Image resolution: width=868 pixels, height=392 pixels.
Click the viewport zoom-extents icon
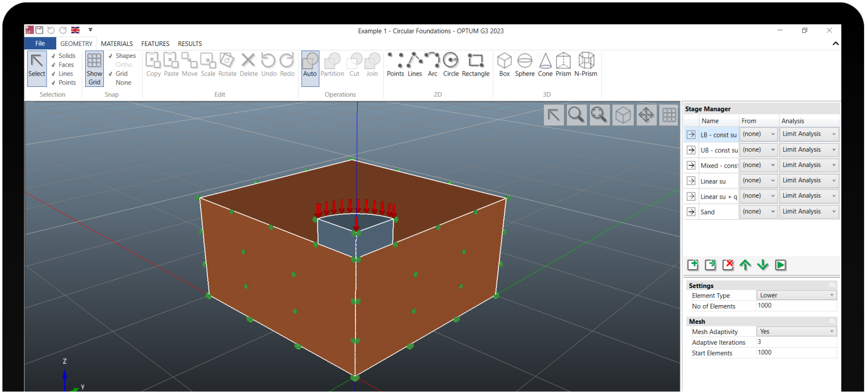click(599, 115)
